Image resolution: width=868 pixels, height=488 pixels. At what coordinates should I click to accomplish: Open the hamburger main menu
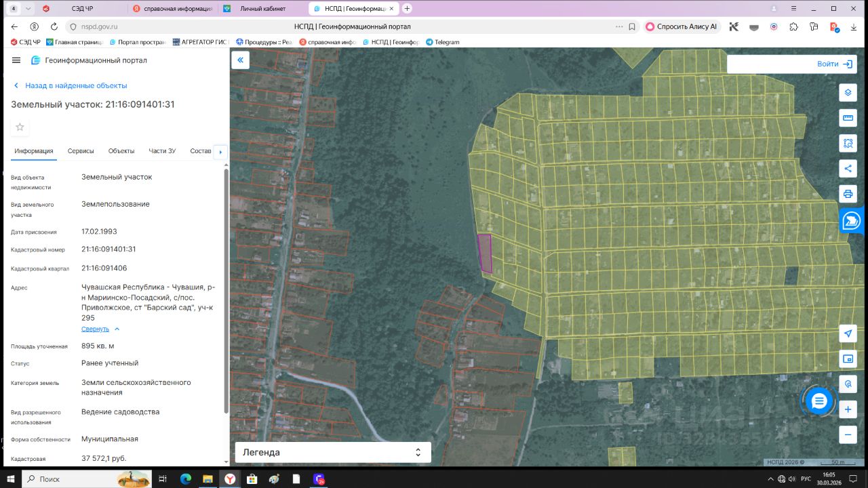[x=16, y=60]
